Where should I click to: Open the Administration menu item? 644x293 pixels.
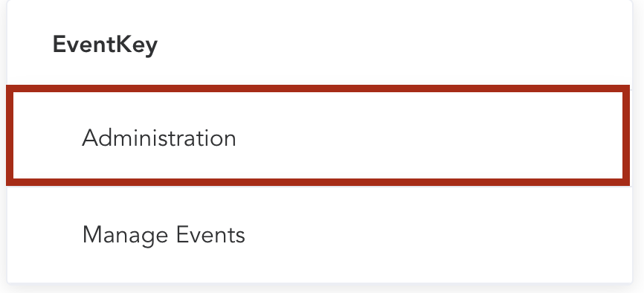[318, 135]
